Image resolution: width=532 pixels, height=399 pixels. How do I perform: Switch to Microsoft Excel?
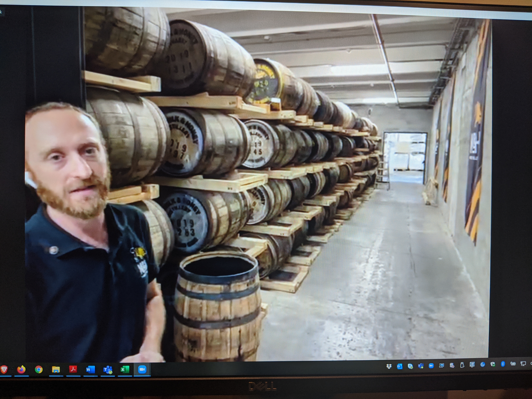125,369
